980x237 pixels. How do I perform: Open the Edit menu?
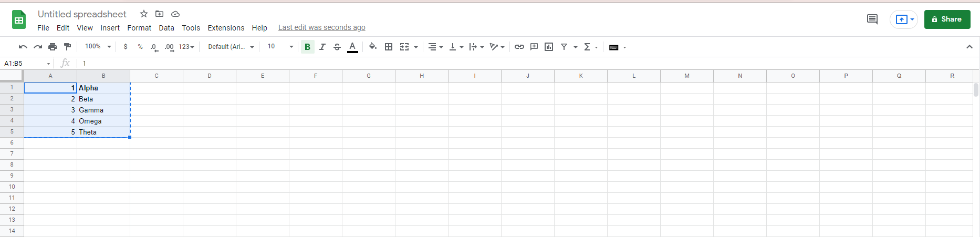[63, 28]
